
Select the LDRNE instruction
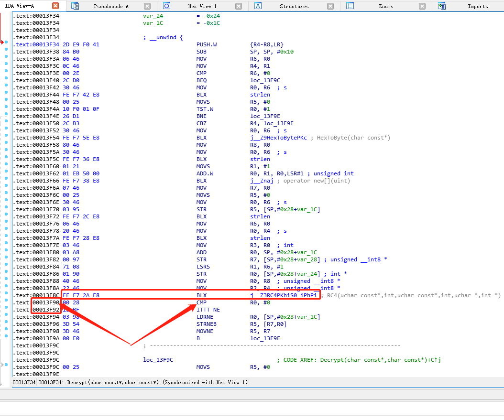point(205,317)
